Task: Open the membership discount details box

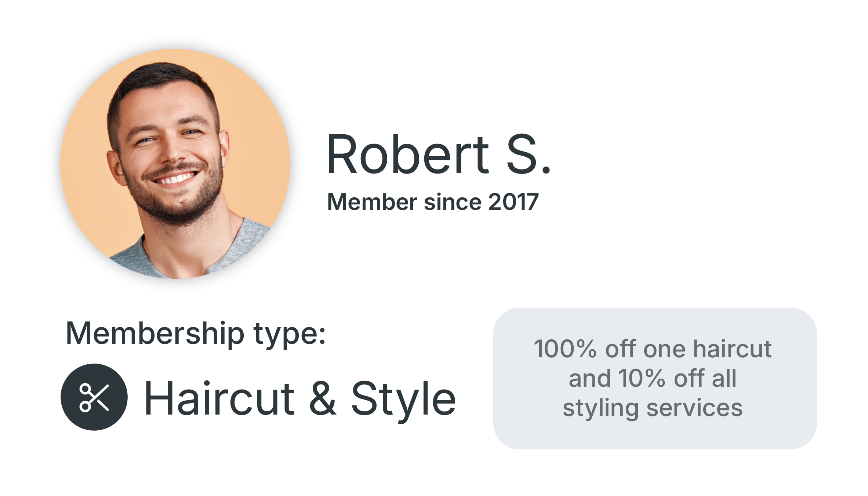Action: click(655, 378)
